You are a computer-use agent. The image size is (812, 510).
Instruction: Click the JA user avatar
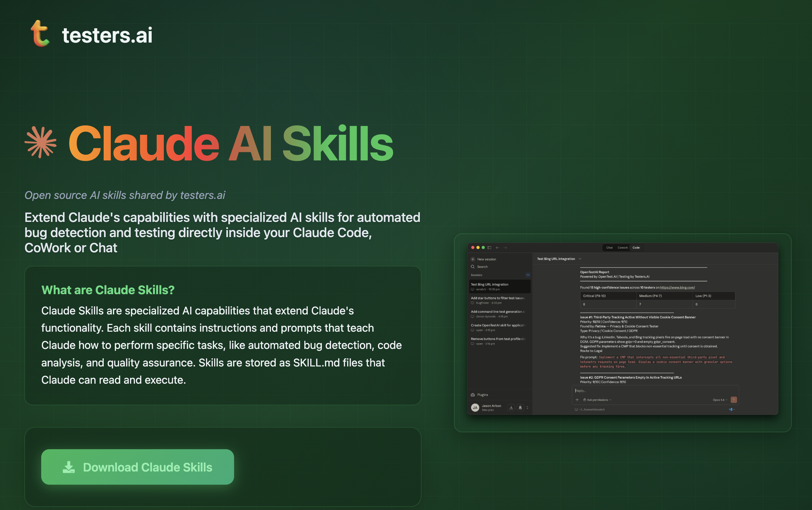point(475,407)
